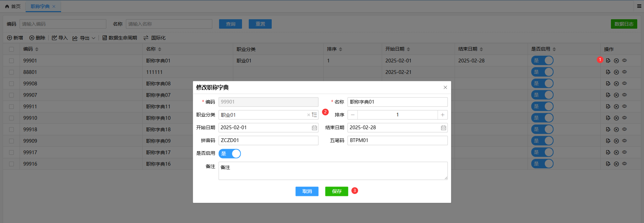Sort by 编码 column header arrows
Viewport: 644px width, 223px height.
click(37, 49)
